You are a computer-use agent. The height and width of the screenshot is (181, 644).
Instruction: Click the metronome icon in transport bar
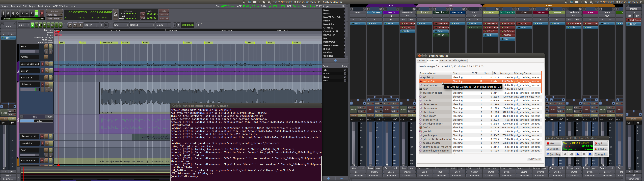tap(116, 15)
